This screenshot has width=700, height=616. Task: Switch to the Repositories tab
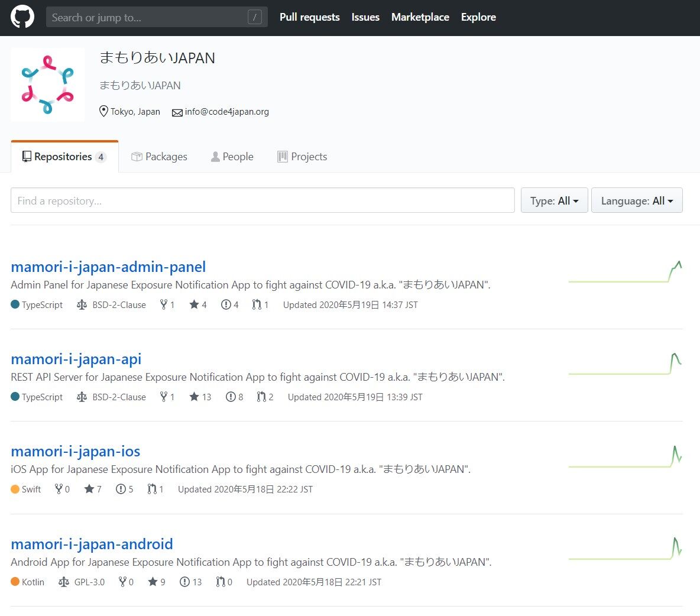[64, 156]
